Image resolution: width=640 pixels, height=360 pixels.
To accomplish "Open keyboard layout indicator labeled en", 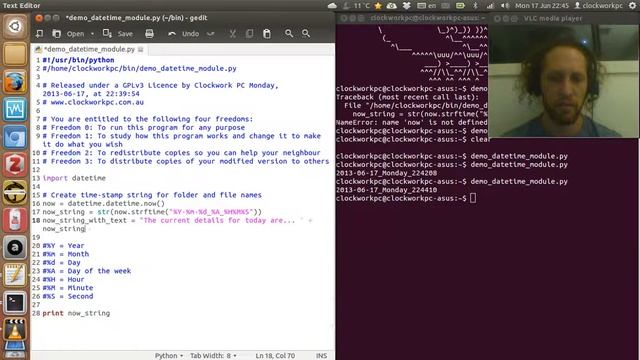I will pyautogui.click(x=427, y=6).
